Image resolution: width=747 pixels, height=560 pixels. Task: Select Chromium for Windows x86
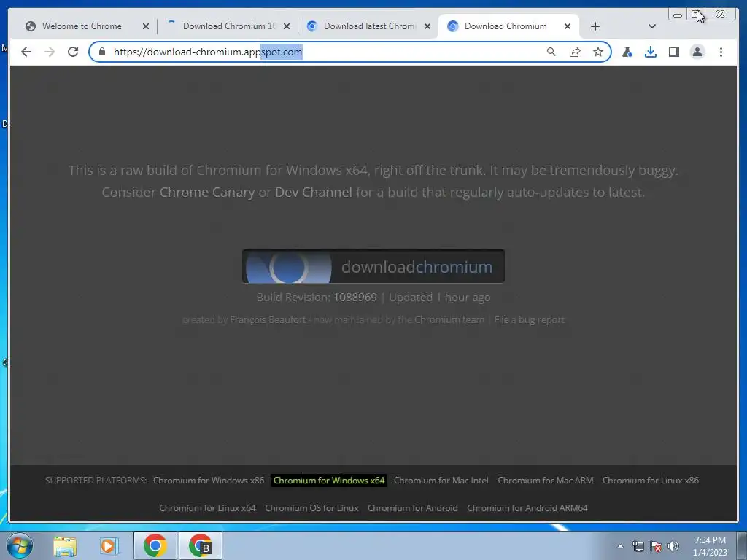[x=209, y=481]
